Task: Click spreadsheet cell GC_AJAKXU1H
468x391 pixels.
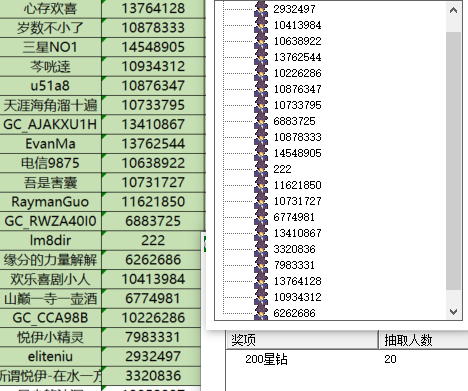Action: tap(50, 124)
